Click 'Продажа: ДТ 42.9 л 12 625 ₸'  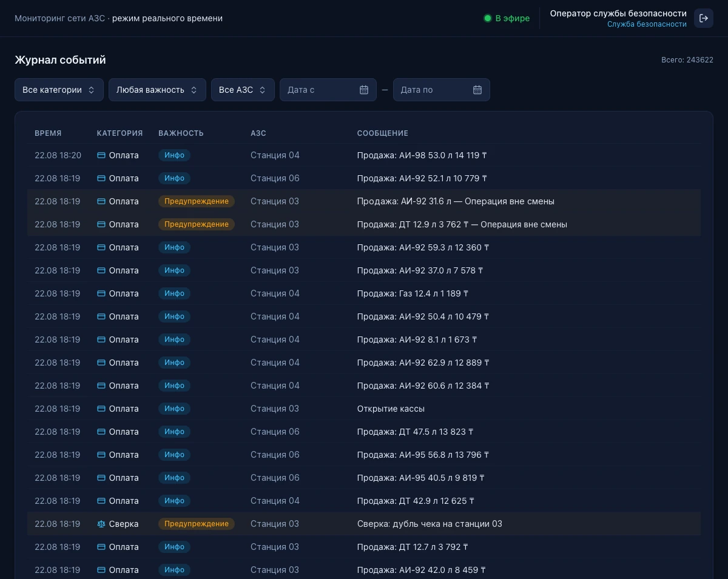click(x=416, y=501)
